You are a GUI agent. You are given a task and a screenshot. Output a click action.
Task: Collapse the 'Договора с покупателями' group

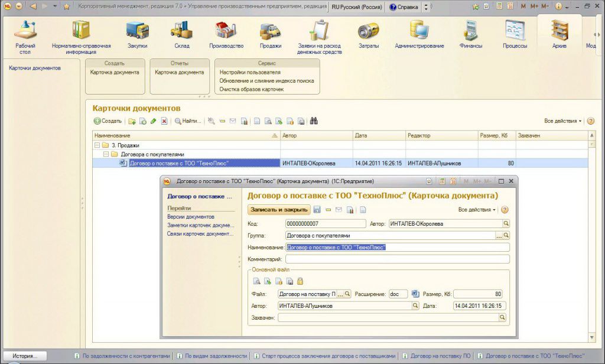click(x=106, y=154)
